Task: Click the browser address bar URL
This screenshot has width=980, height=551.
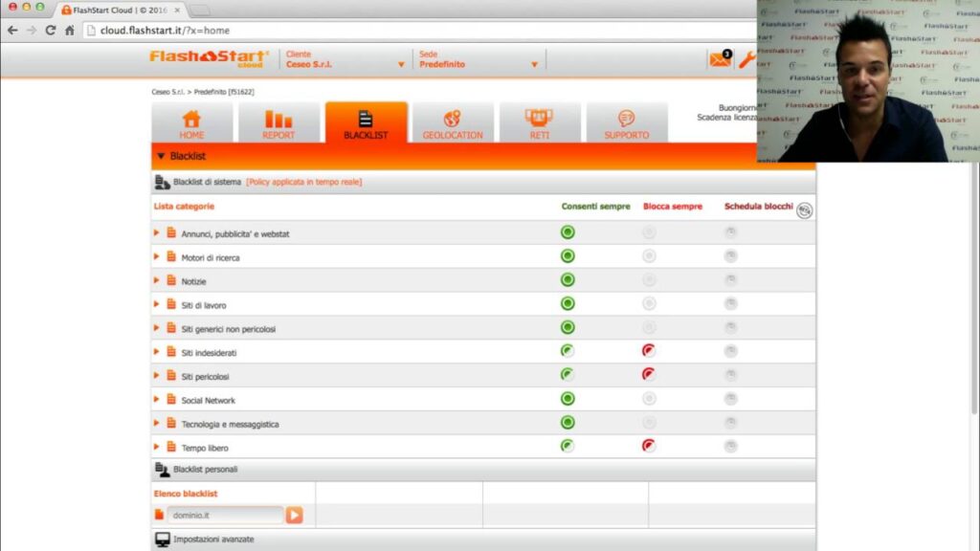Action: click(x=165, y=30)
